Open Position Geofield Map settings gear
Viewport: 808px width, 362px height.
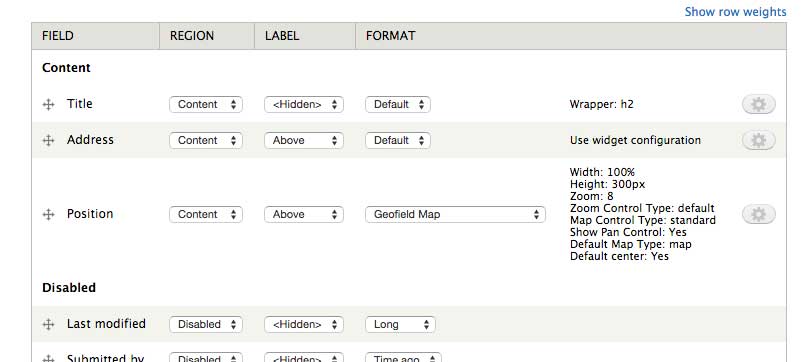(x=759, y=214)
